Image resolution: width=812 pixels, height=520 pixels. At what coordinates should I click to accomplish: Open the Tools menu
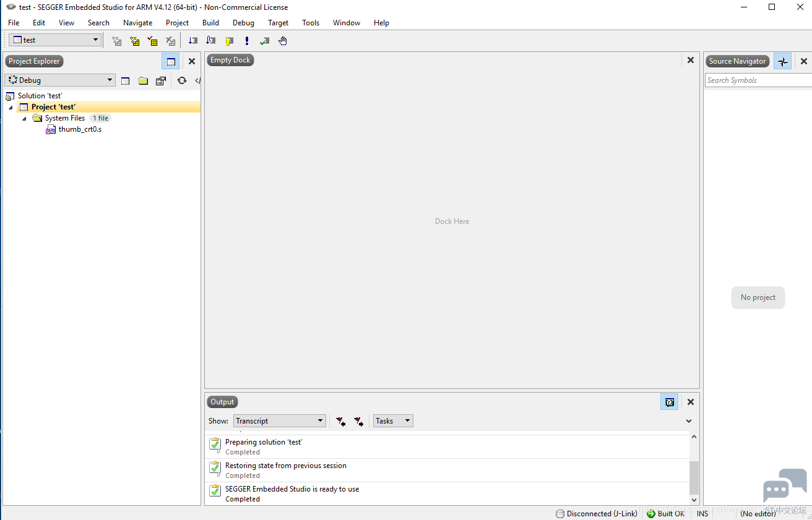pos(311,23)
